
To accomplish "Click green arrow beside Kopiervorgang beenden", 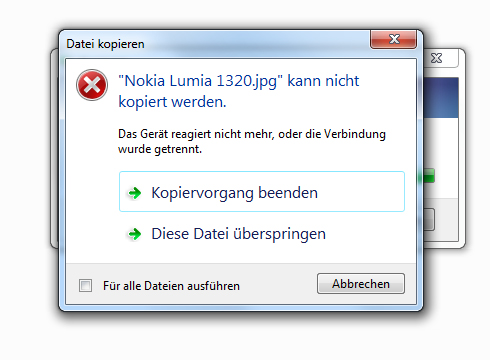I will point(135,193).
